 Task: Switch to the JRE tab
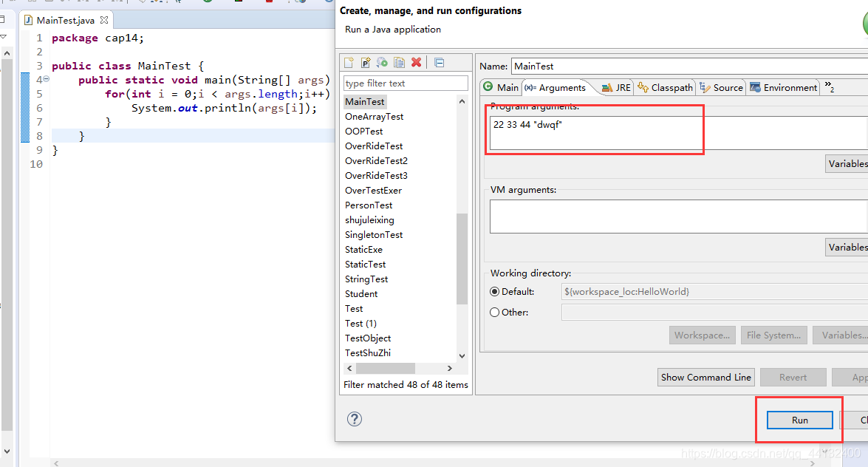(616, 87)
